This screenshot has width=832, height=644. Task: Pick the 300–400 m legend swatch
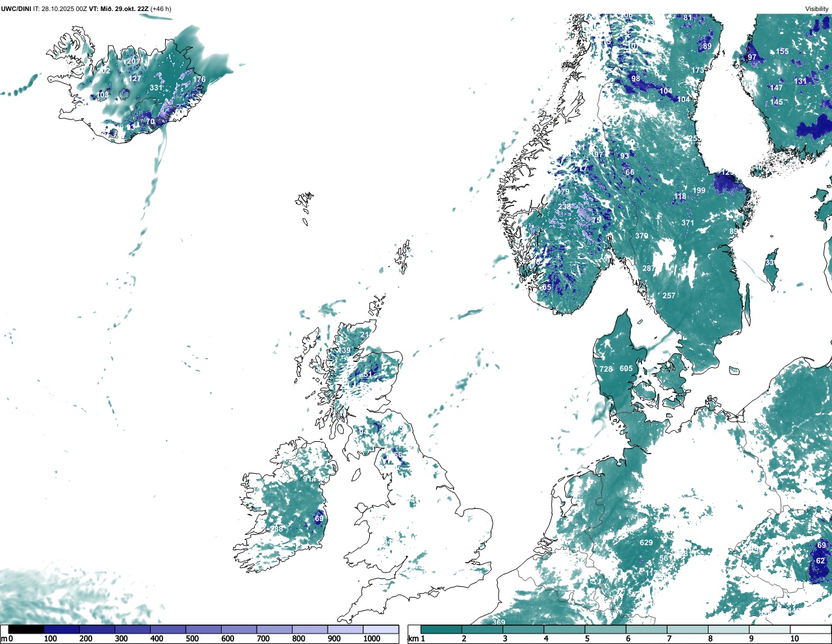[x=132, y=629]
